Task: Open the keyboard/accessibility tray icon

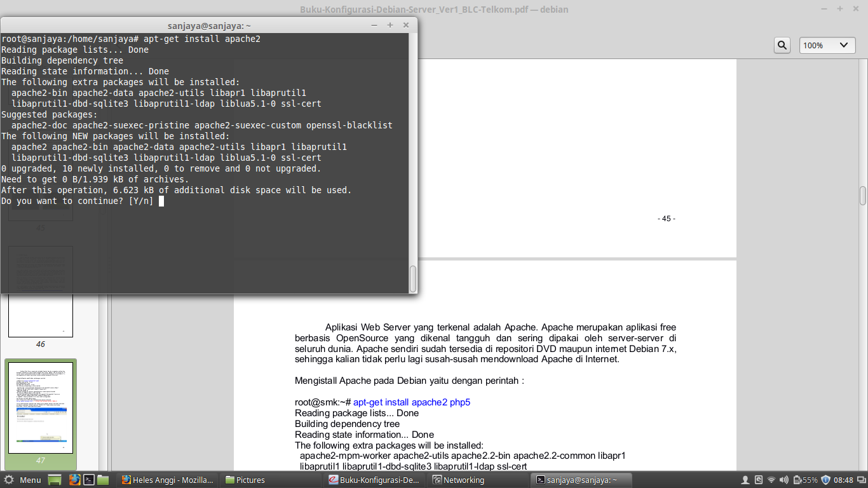Action: [759, 480]
